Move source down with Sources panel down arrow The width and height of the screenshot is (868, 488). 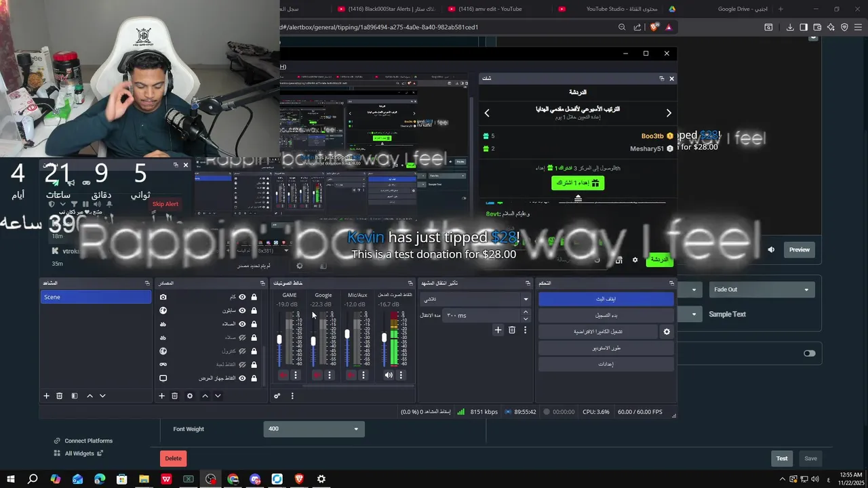218,396
